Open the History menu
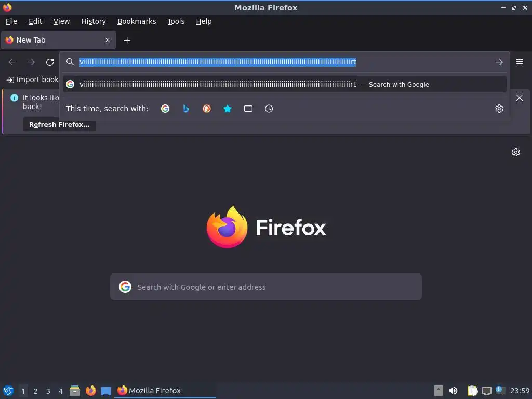 click(94, 21)
